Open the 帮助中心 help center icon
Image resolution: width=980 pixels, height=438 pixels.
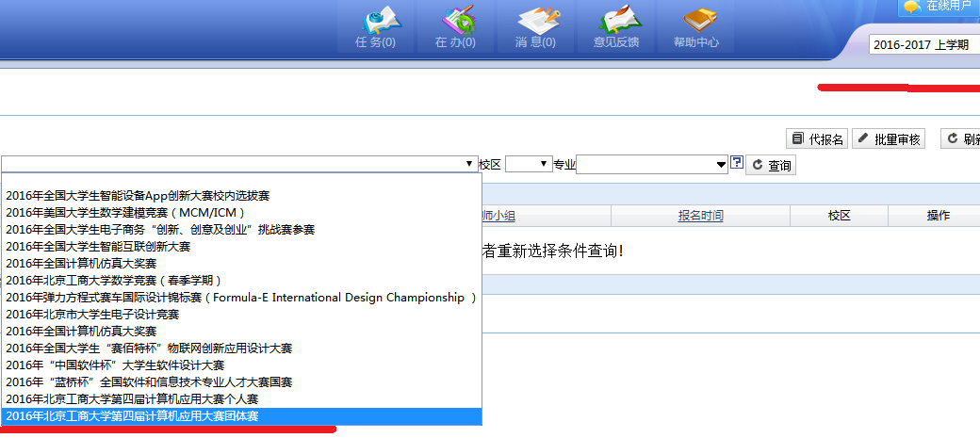click(695, 26)
